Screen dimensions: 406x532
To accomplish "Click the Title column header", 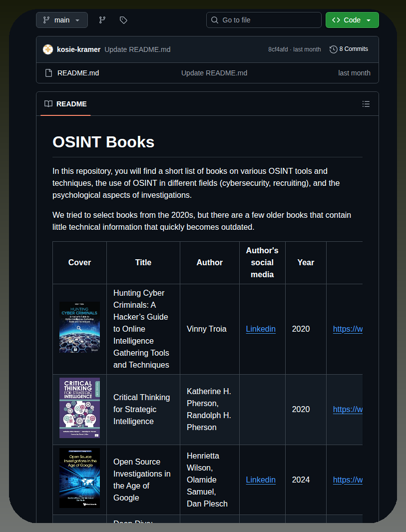I will point(143,263).
